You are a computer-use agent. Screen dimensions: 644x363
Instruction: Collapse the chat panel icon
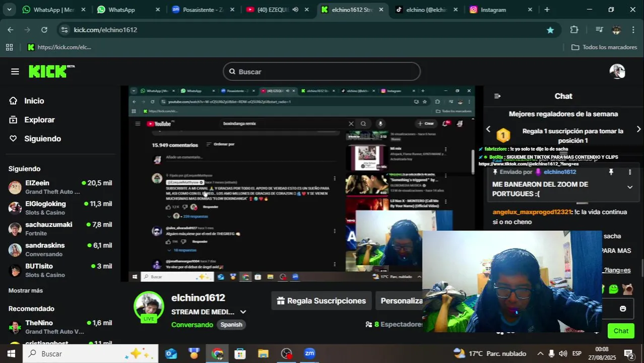497,96
